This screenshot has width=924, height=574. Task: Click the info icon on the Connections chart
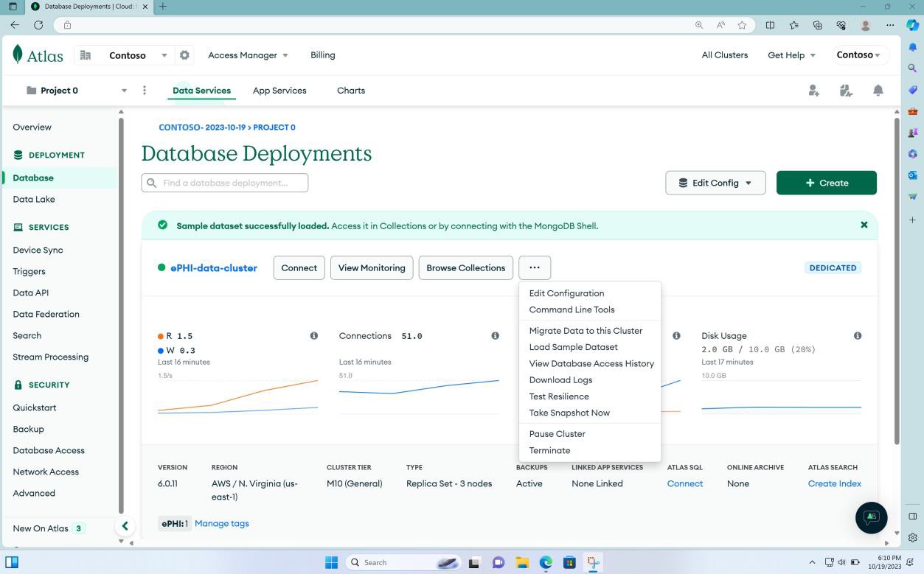(495, 335)
